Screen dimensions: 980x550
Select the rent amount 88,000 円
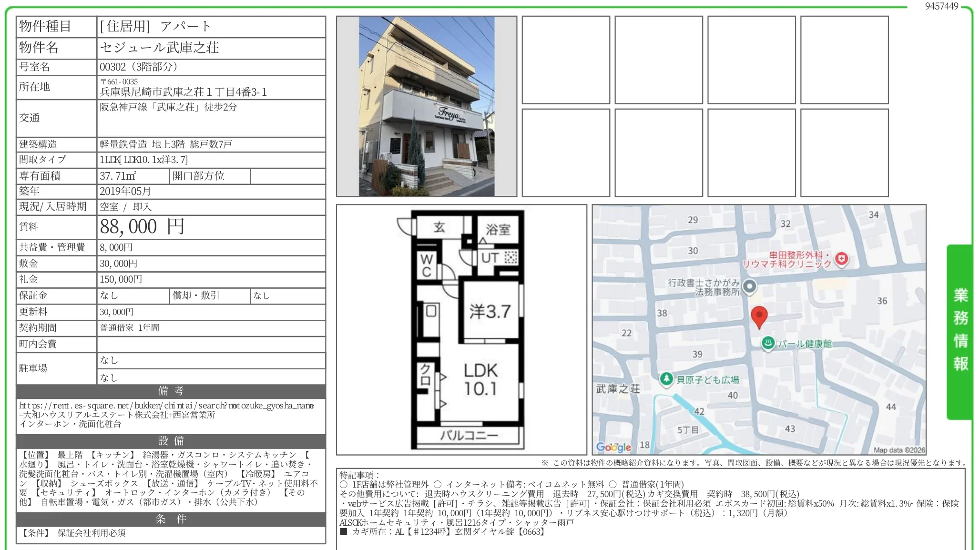[x=142, y=227]
